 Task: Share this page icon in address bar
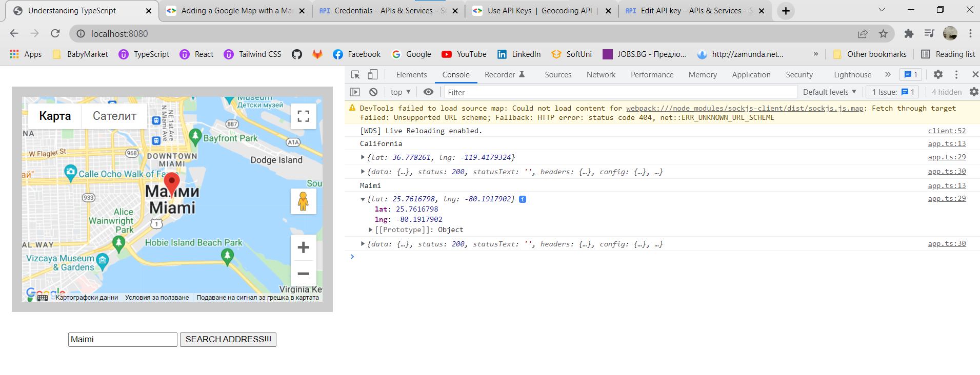863,34
